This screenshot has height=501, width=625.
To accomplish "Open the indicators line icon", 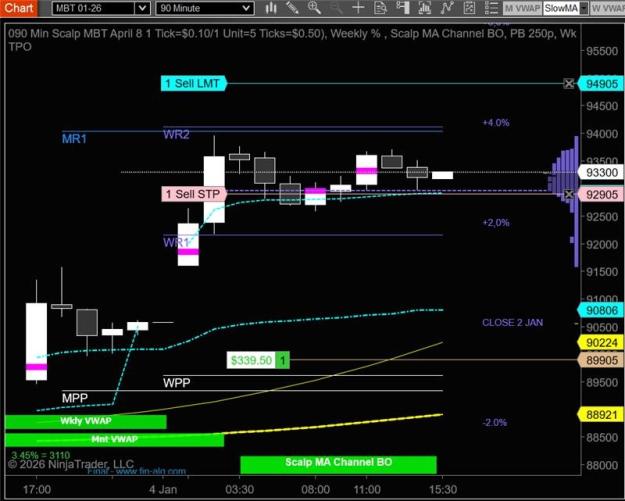I will pyautogui.click(x=448, y=8).
